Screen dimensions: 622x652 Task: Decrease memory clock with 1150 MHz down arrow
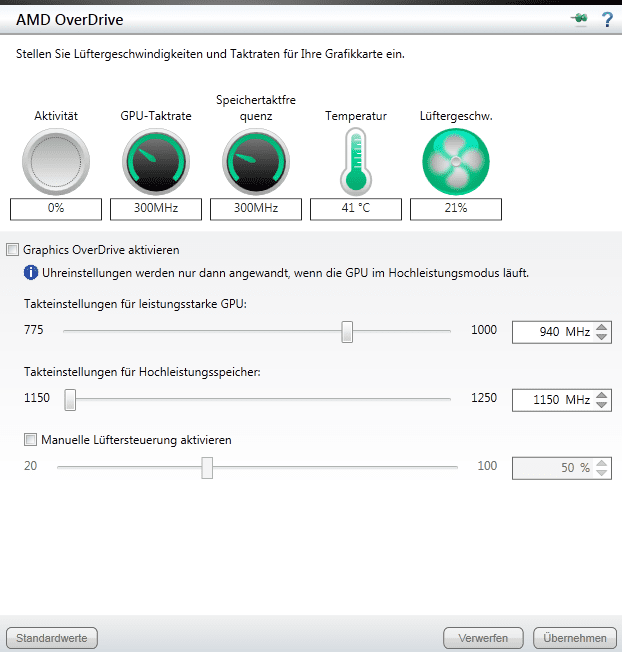pos(602,405)
